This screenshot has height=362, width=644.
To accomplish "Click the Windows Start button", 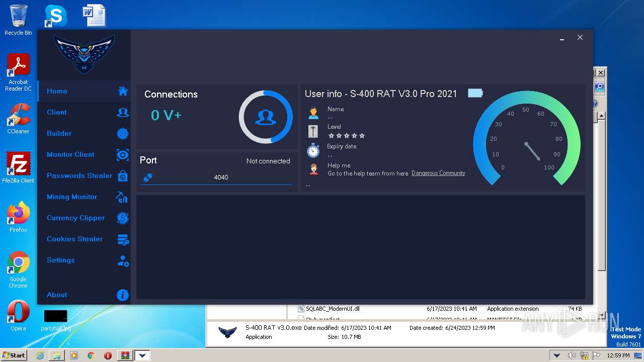I will pos(14,355).
